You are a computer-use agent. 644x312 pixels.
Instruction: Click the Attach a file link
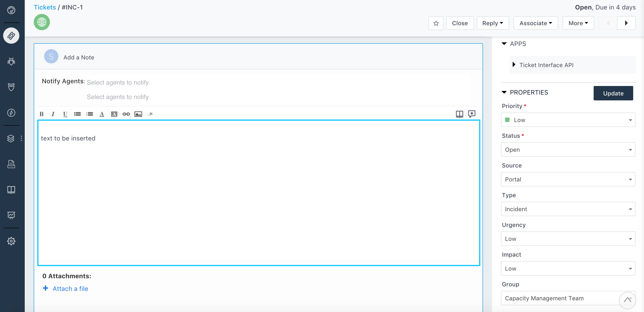click(71, 289)
